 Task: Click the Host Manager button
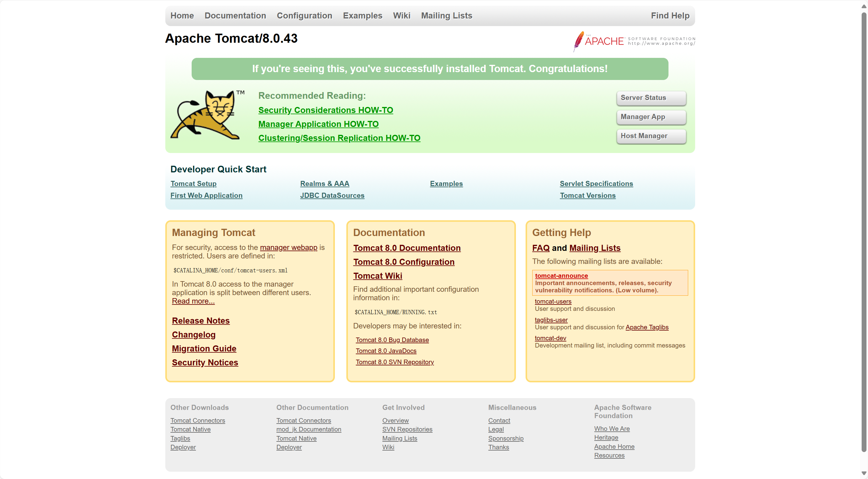(x=651, y=136)
